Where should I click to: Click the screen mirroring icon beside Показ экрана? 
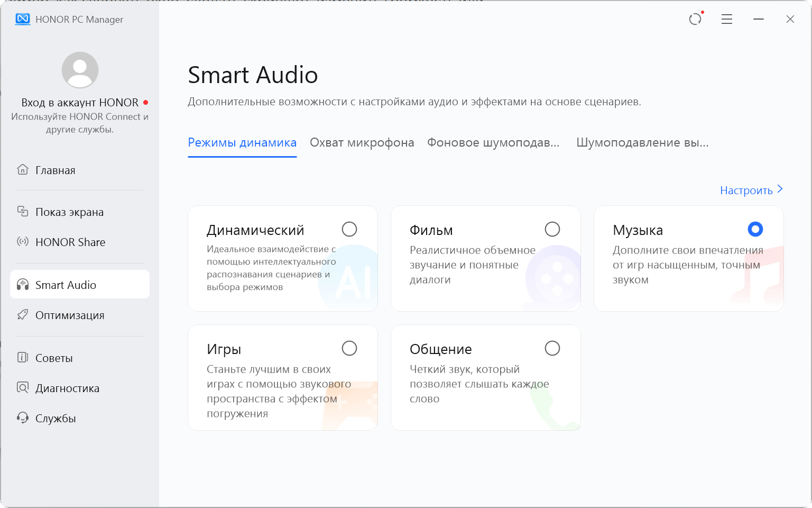coord(23,212)
